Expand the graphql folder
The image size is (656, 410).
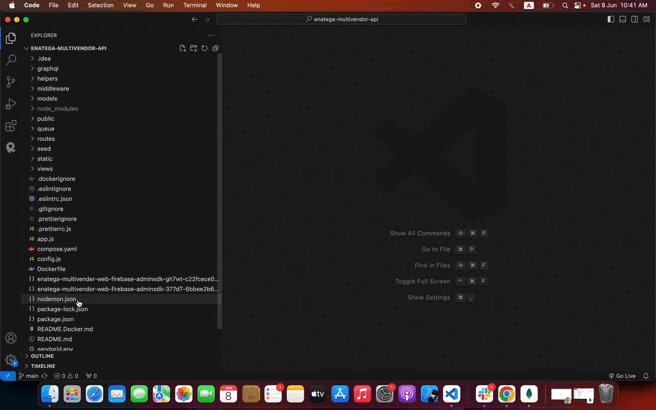click(x=47, y=69)
